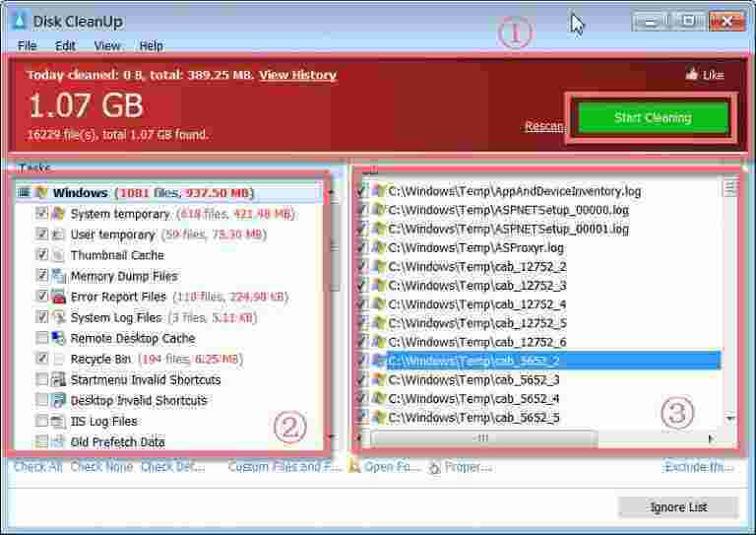The image size is (756, 535).
Task: Select the C:\Windows\Temp\cab_5652_4 row
Action: point(473,398)
